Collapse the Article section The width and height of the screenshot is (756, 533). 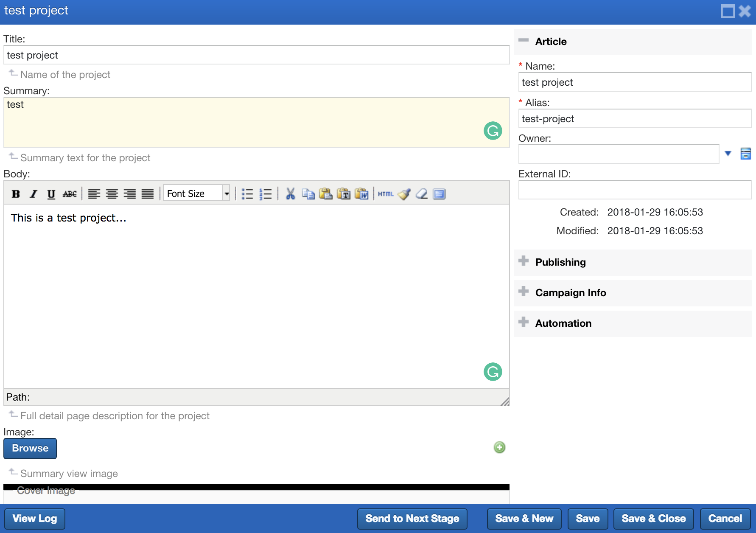click(524, 40)
